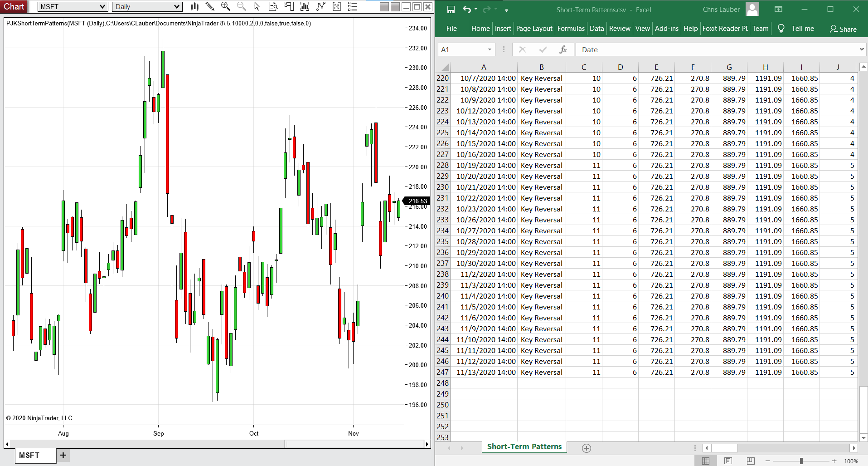The image size is (868, 466).
Task: Click the zoom out magnifier on chart toolbar
Action: coord(242,6)
